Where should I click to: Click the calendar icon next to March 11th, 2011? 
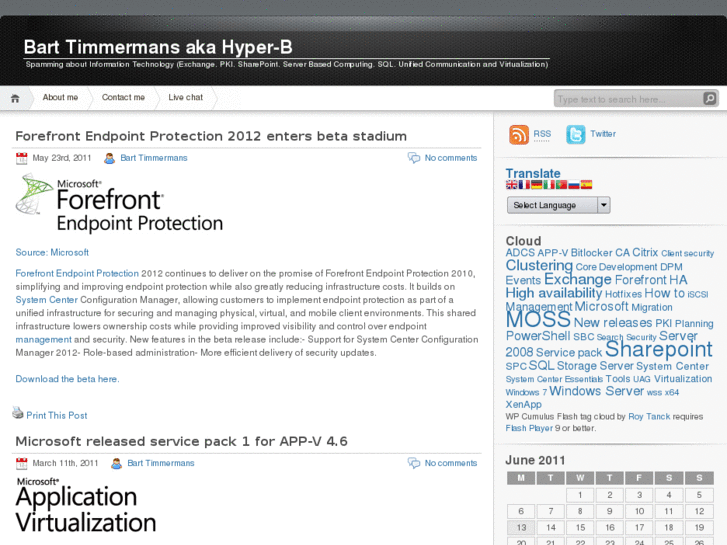[x=21, y=463]
